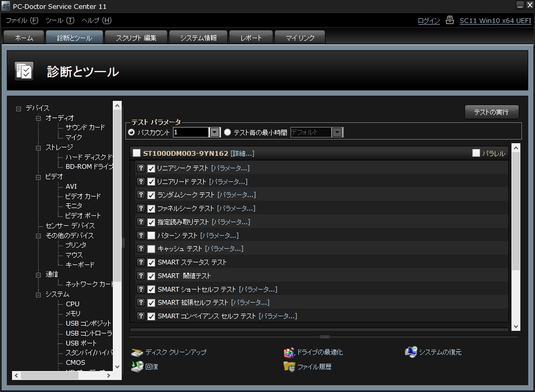Viewport: 535px width, 392px height.
Task: Click the printer icon next to ログイン
Action: (450, 20)
